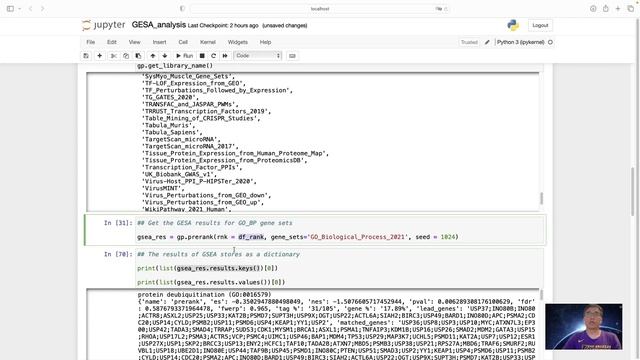640x360 pixels.
Task: Click the privacy shield icon beside address bar
Action: pos(182,9)
